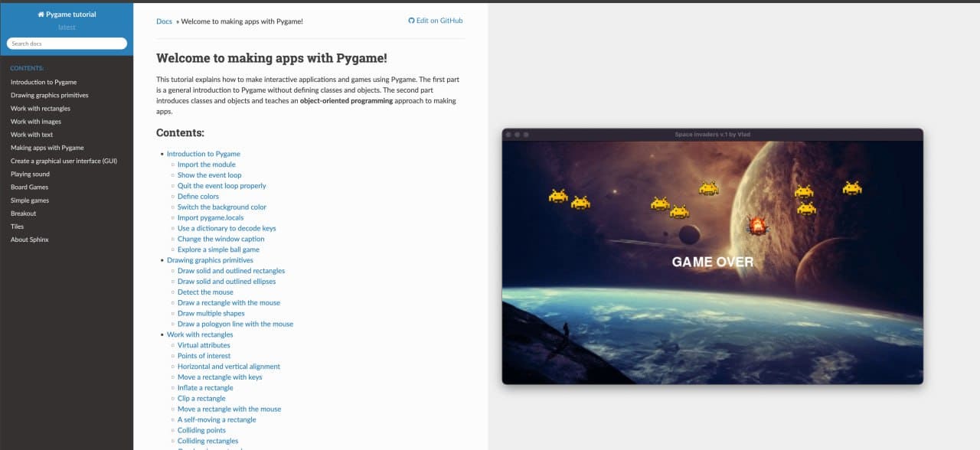The height and width of the screenshot is (450, 980).
Task: Click the rightmost yellow space invader alien
Action: pos(852,187)
